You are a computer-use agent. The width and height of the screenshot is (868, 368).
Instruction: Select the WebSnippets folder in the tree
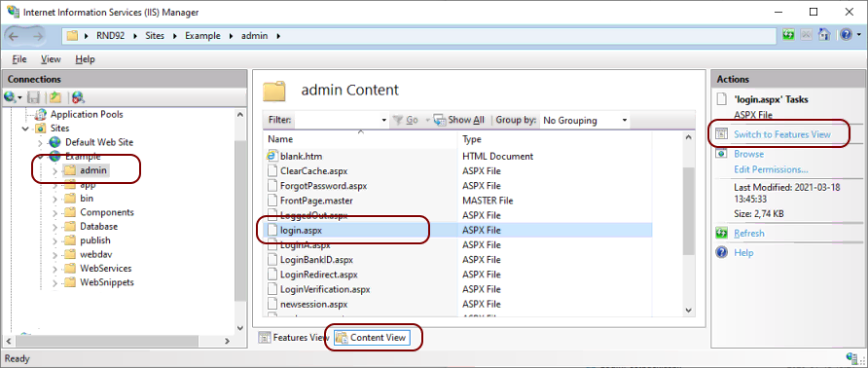[107, 282]
